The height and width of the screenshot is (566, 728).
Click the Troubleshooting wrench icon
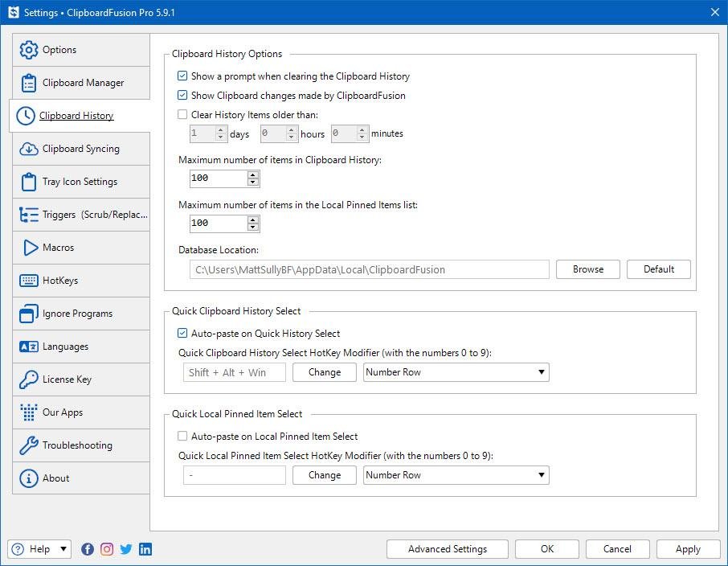coord(29,445)
